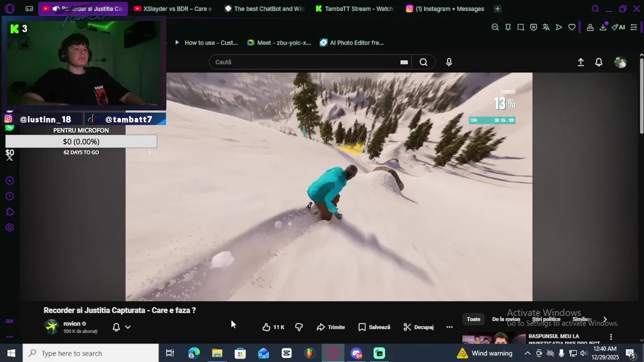Open the sidebar three-dot setup menu
The image size is (644, 362).
click(10, 337)
